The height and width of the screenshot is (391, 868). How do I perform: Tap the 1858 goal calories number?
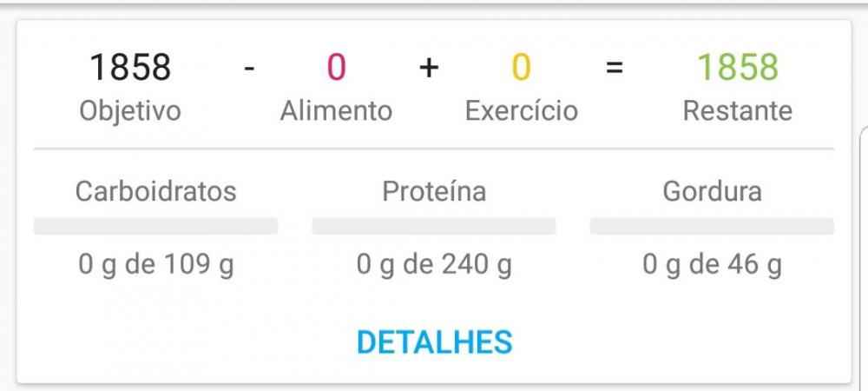pyautogui.click(x=130, y=68)
